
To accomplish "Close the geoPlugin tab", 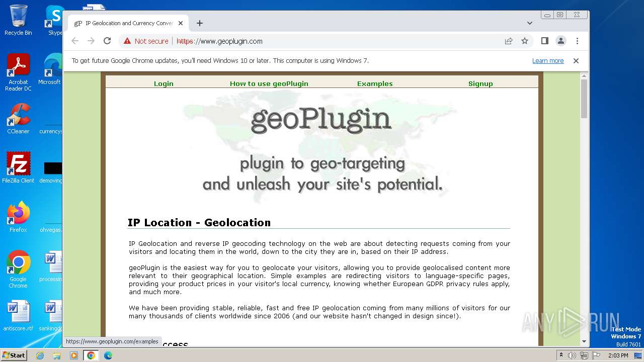I will [x=181, y=23].
